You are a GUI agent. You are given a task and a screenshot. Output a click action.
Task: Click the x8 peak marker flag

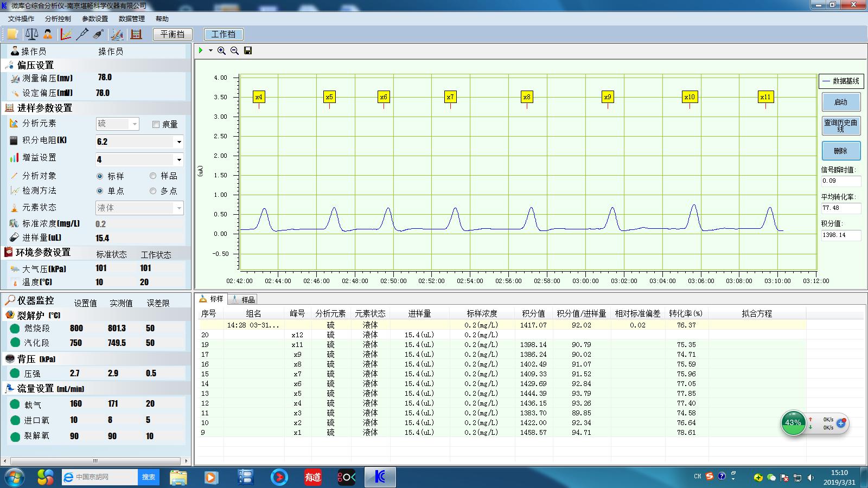[x=526, y=97]
